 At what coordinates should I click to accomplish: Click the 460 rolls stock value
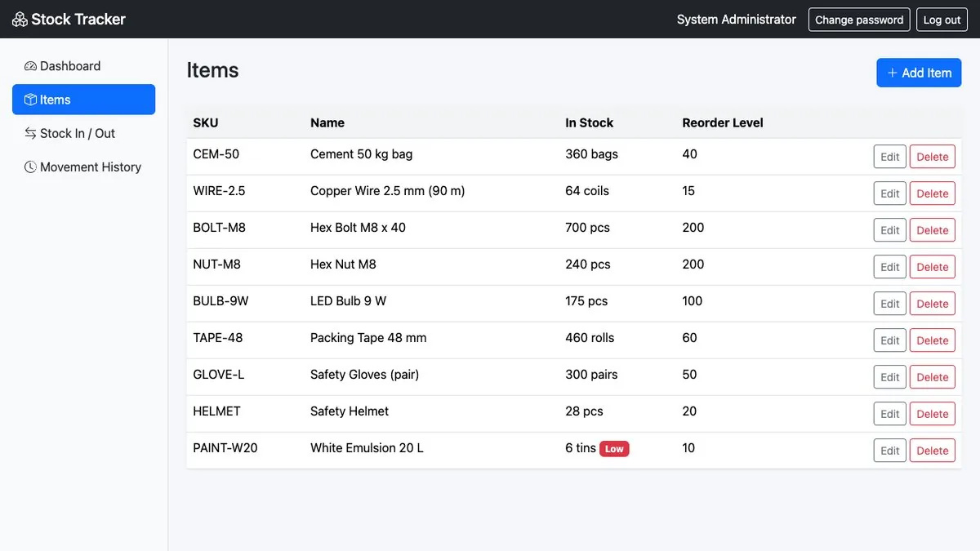590,338
